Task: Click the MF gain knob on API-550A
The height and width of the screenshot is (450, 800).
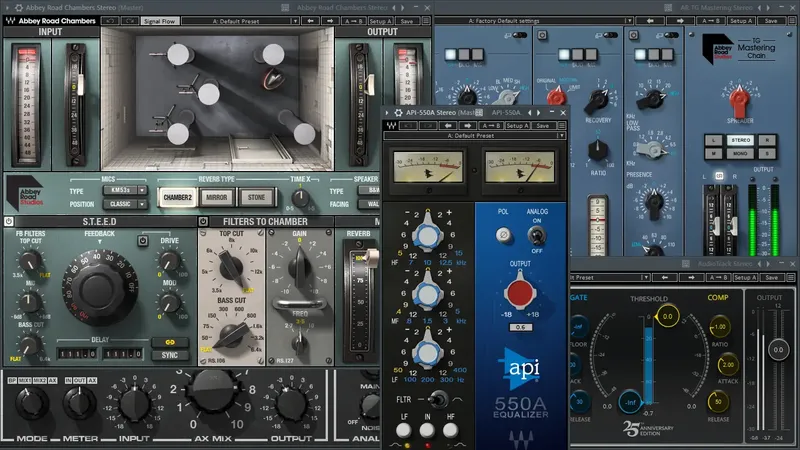Action: pos(428,294)
